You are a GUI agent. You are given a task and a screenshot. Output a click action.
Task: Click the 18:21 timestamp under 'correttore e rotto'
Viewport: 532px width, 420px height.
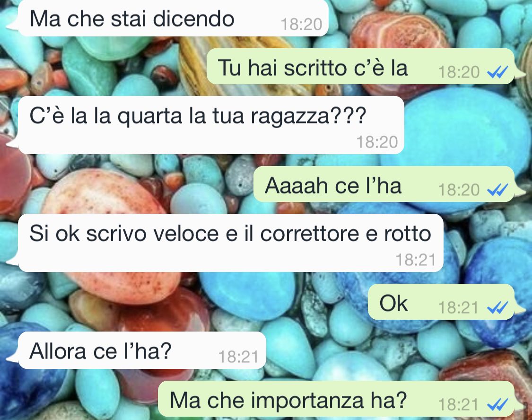[416, 260]
